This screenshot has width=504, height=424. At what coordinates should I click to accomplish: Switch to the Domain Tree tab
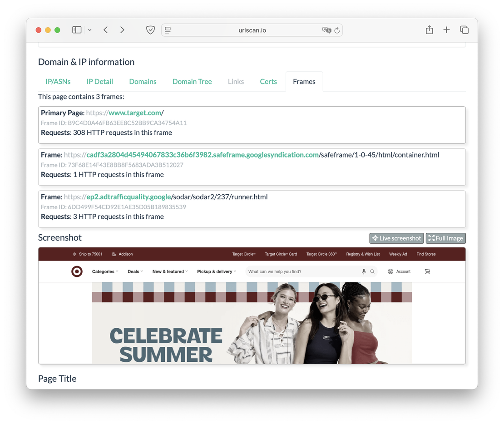point(192,81)
